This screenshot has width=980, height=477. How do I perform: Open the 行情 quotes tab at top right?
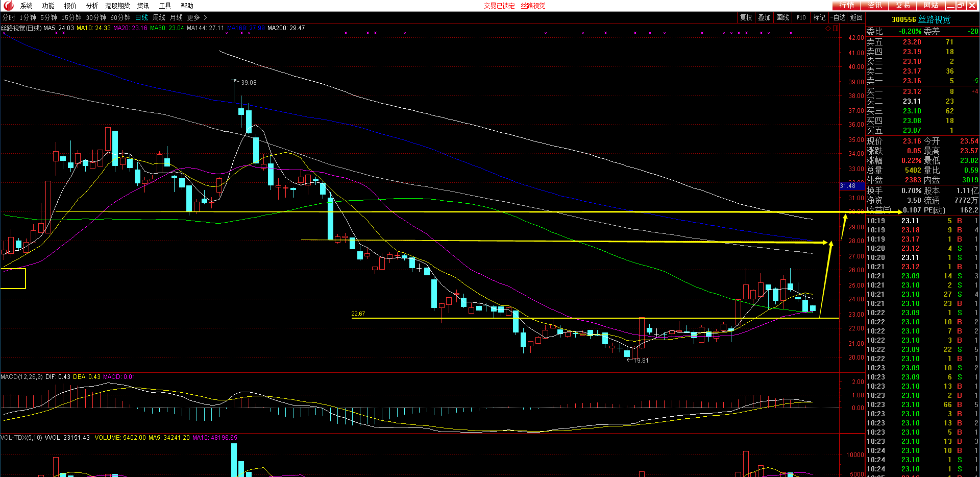(846, 6)
